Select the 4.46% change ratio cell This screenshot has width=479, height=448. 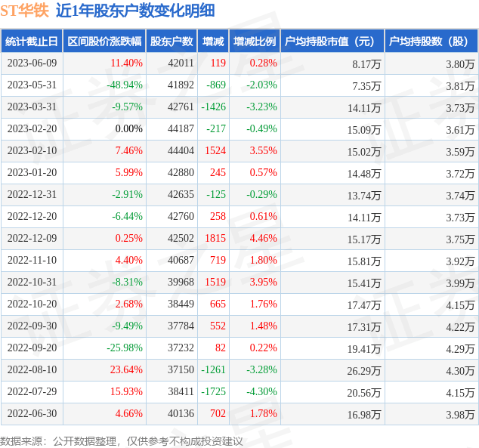tap(262, 239)
